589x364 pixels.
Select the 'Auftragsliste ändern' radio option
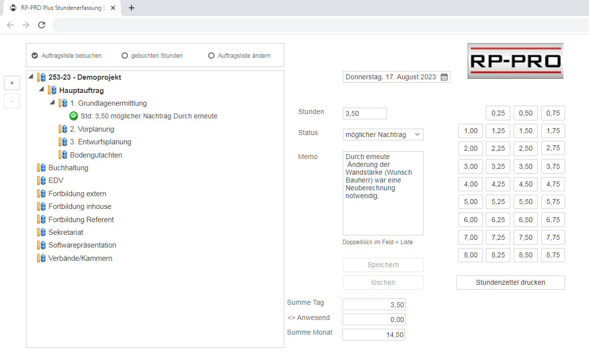211,56
